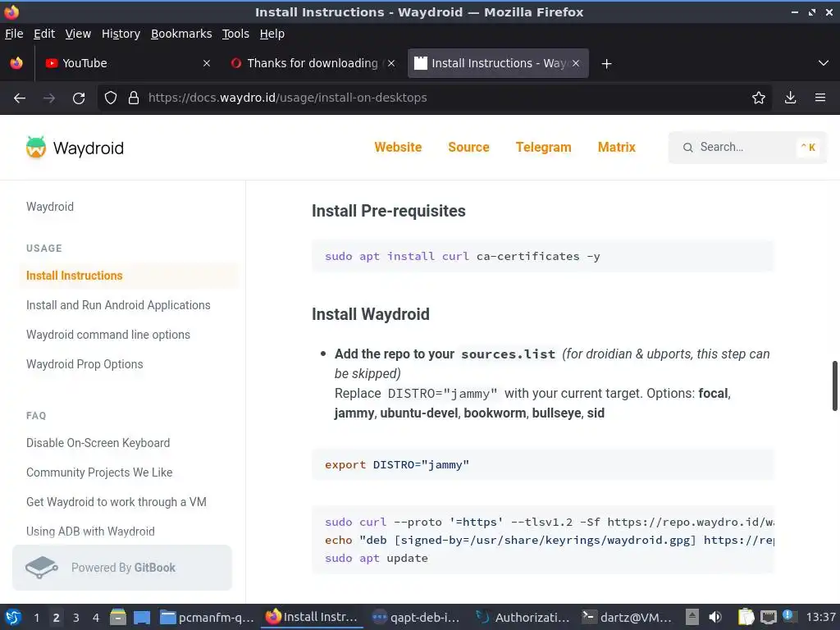Click the Powered By GitBook banner
840x630 pixels.
tap(122, 568)
